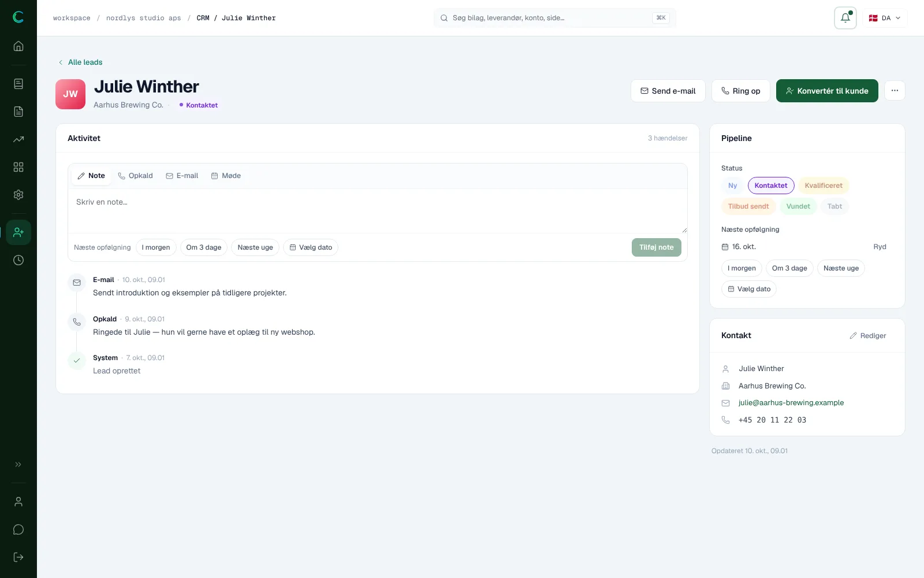This screenshot has width=924, height=578.
Task: Clear the follow-up date with Ryd
Action: pos(880,247)
